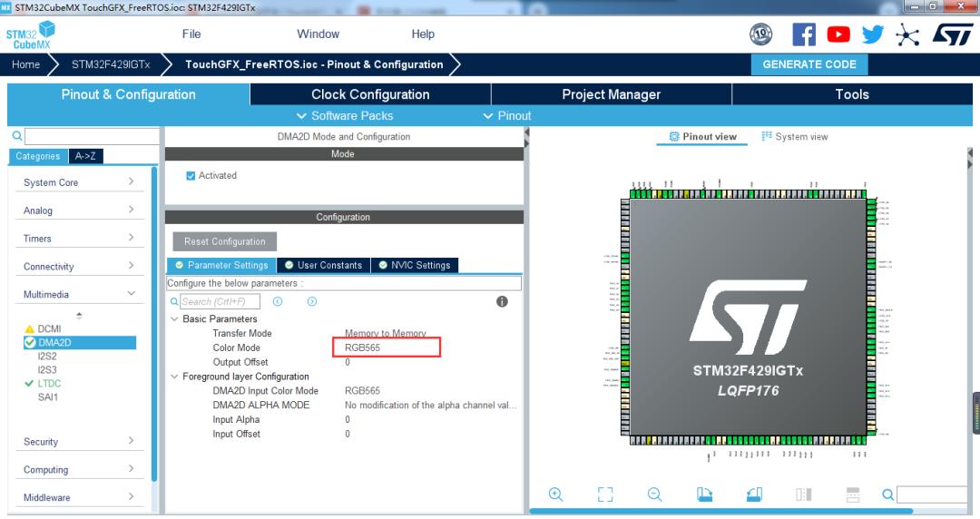
Task: Select the Pinout & Configuration tab
Action: click(128, 94)
